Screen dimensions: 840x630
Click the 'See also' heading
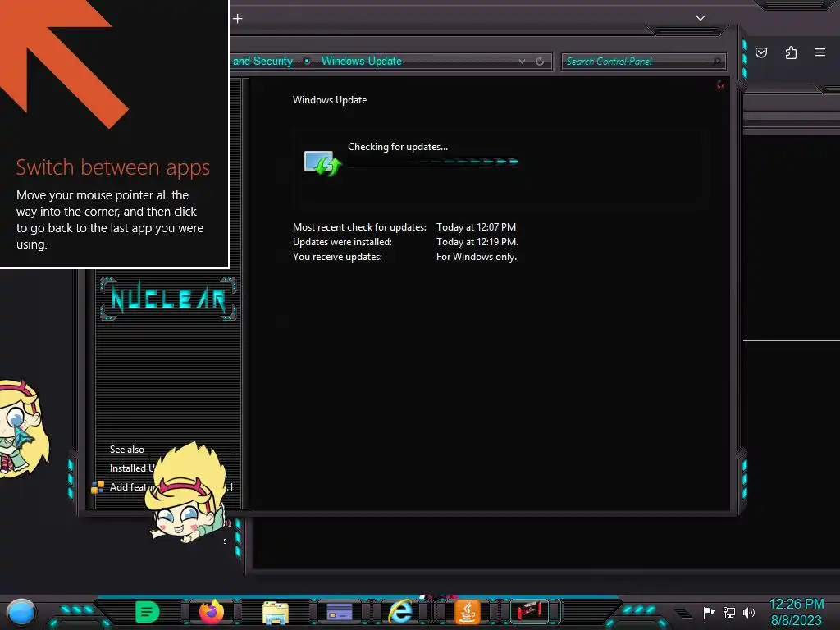[x=127, y=450]
